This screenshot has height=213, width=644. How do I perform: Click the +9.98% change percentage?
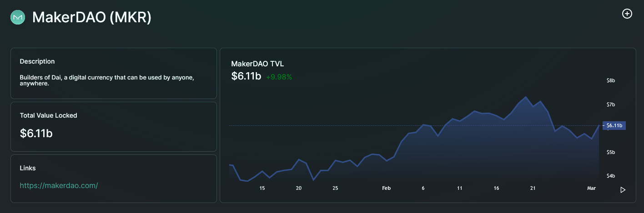tap(279, 77)
